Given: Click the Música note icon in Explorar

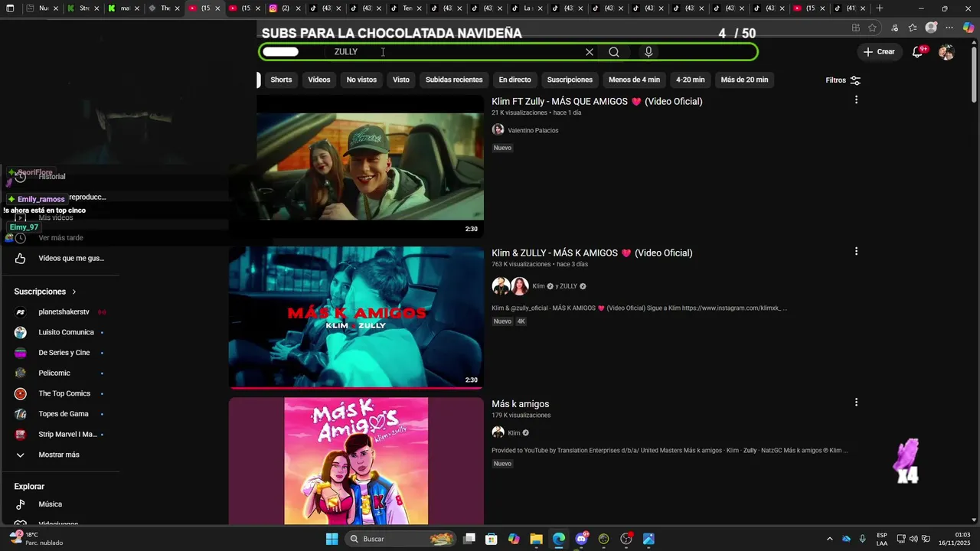Looking at the screenshot, I should pyautogui.click(x=21, y=504).
